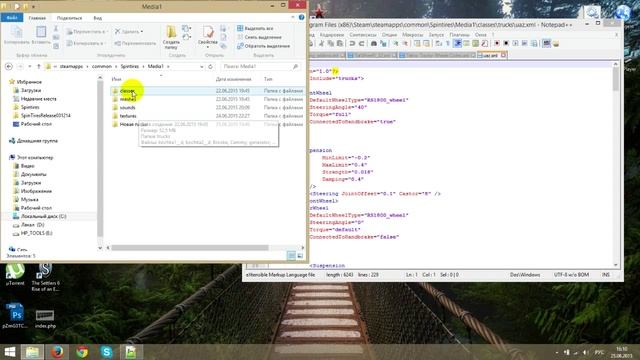Close the uaz.xml tab

click(x=503, y=55)
